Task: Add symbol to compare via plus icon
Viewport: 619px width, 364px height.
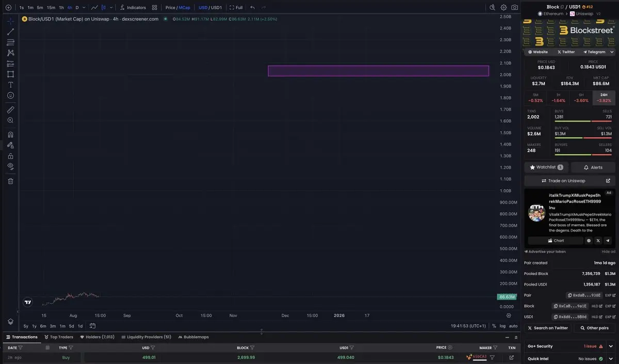Action: [x=8, y=8]
